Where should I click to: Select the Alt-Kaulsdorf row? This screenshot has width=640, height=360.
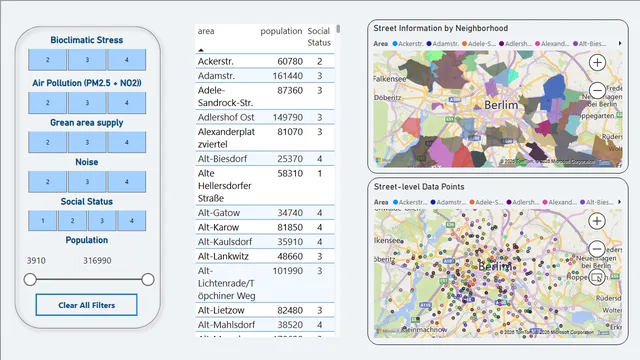tap(265, 242)
